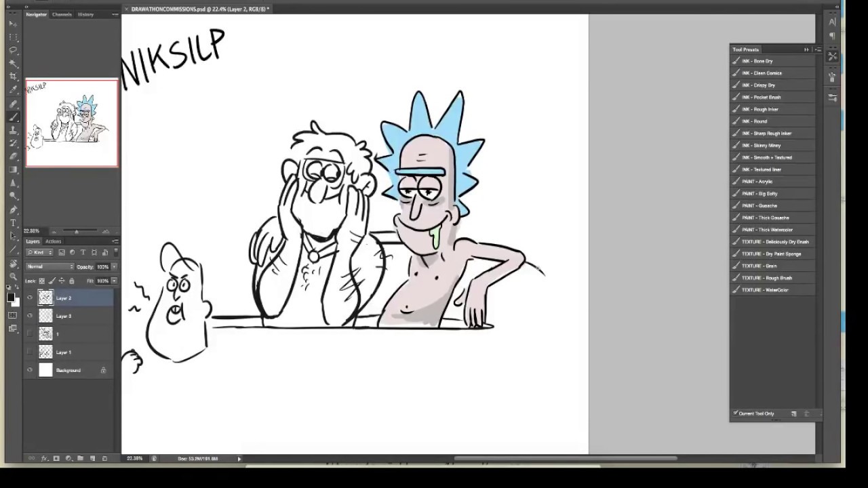Select the Magic Wand tool

coord(13,64)
